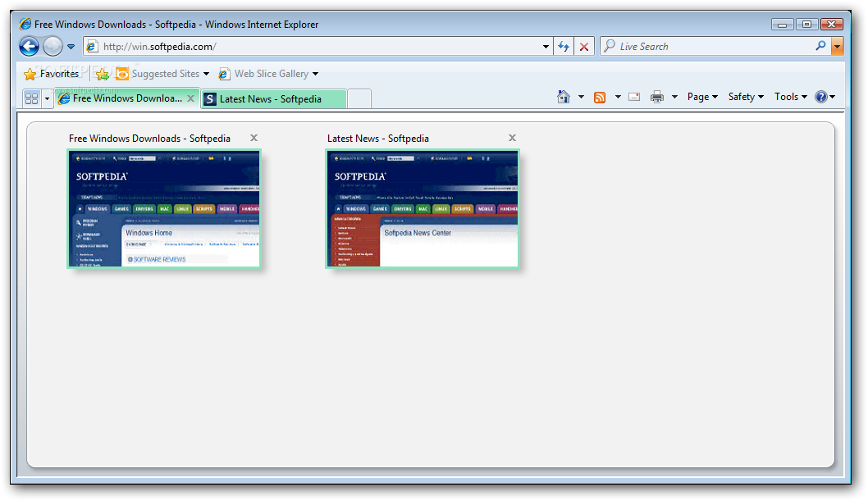This screenshot has width=868, height=501.
Task: Toggle the Quick Tabs view button
Action: (31, 98)
